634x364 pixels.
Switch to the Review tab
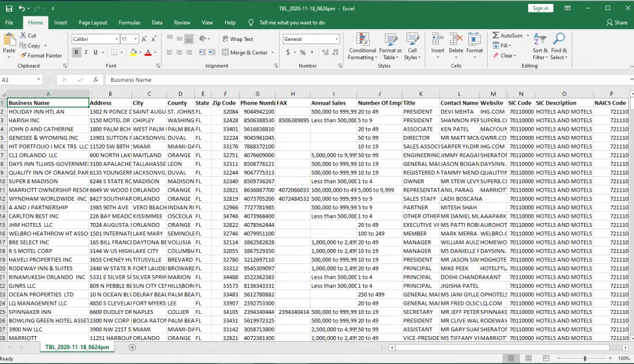coord(182,23)
